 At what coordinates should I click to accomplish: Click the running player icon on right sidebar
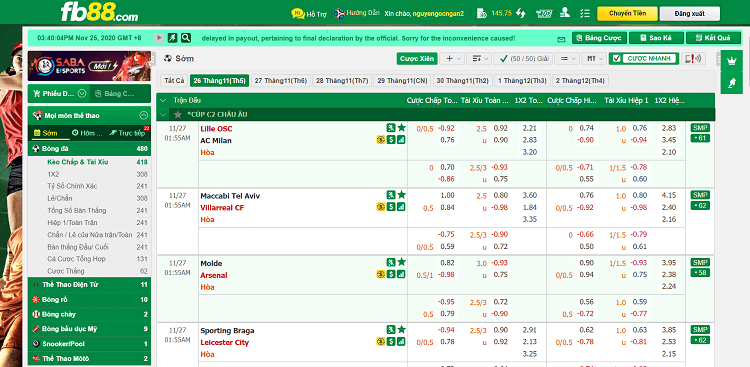tap(731, 83)
